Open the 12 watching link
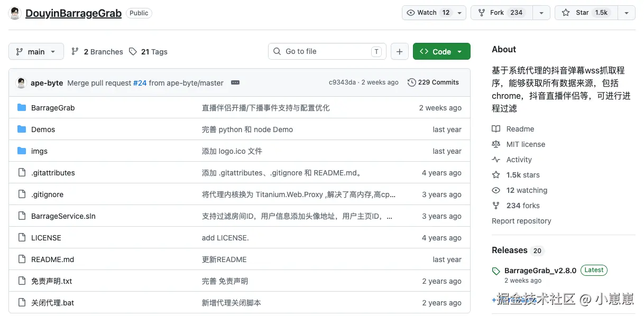This screenshot has height=316, width=644. pyautogui.click(x=519, y=190)
